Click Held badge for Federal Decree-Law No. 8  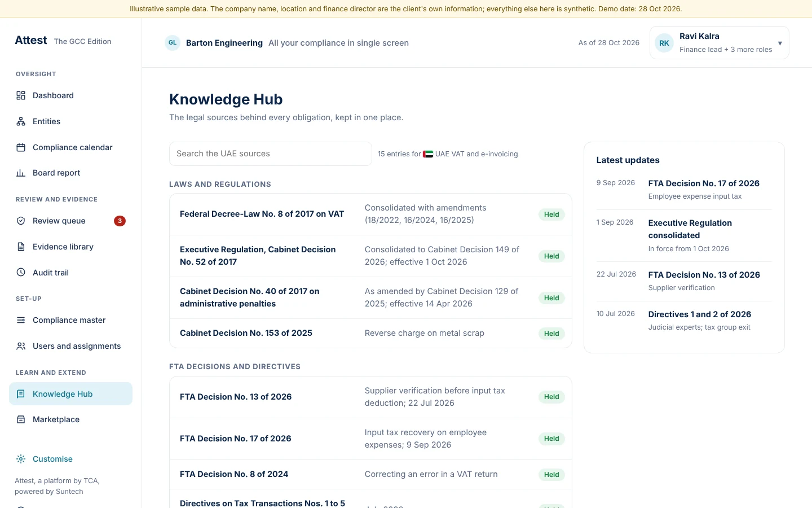pyautogui.click(x=551, y=214)
